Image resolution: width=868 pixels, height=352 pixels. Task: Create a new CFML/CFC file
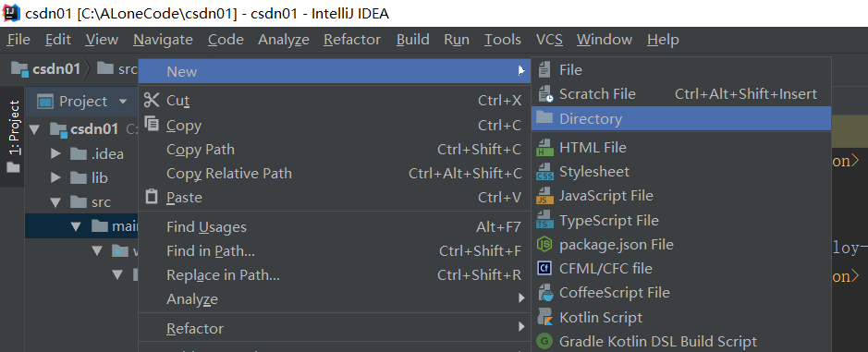point(681,269)
